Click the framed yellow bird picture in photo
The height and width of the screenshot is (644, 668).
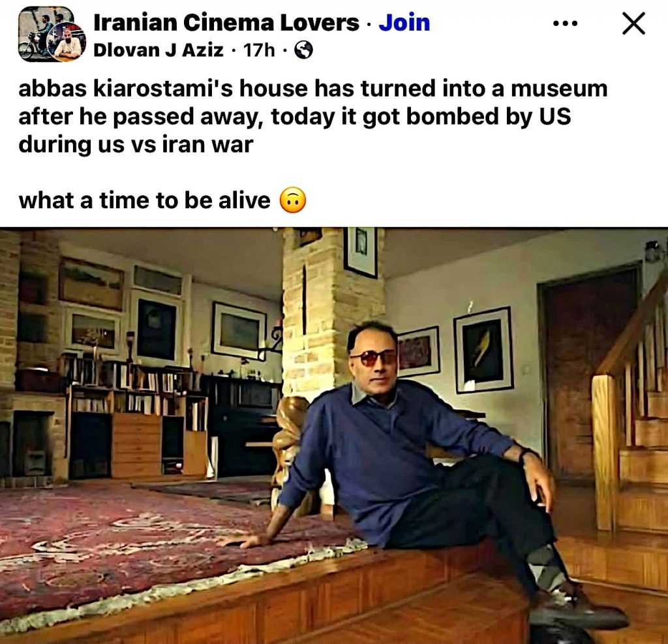(483, 350)
